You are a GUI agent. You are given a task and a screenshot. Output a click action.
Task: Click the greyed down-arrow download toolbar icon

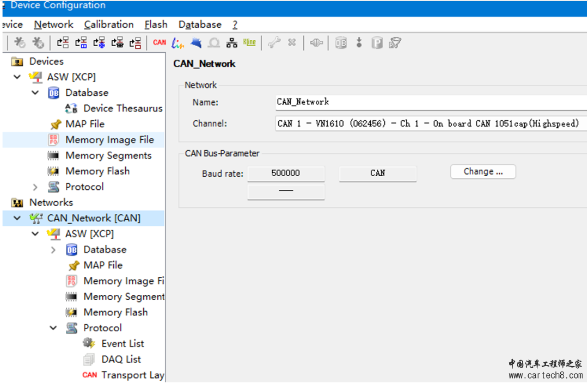coord(359,42)
